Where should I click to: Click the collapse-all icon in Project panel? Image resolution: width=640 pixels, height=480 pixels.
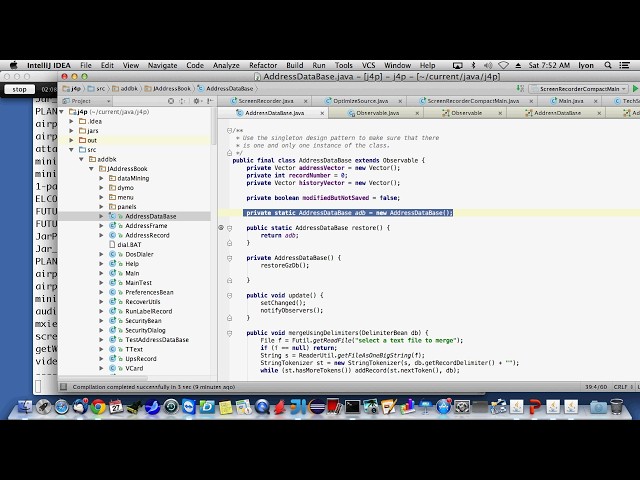[182, 101]
